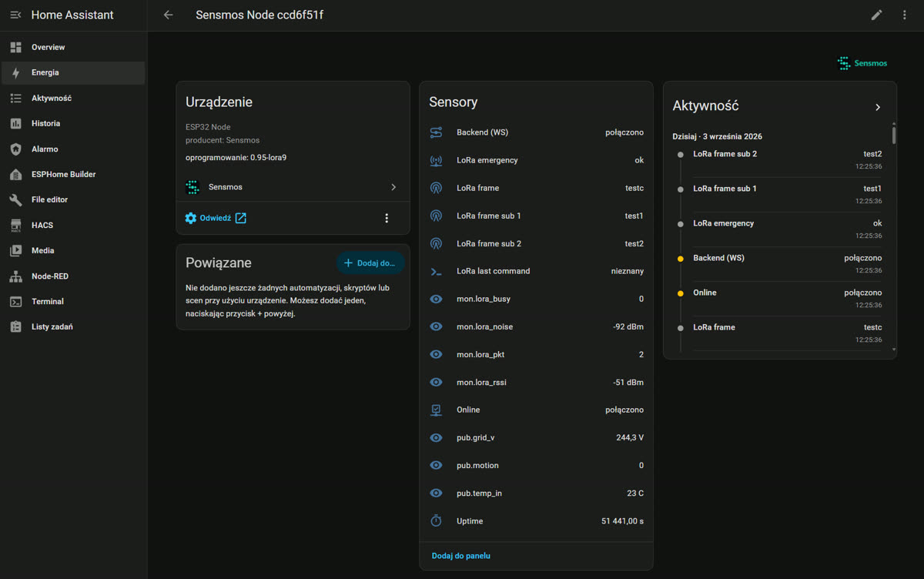Click the Backend (WS) sensor icon

pos(436,132)
